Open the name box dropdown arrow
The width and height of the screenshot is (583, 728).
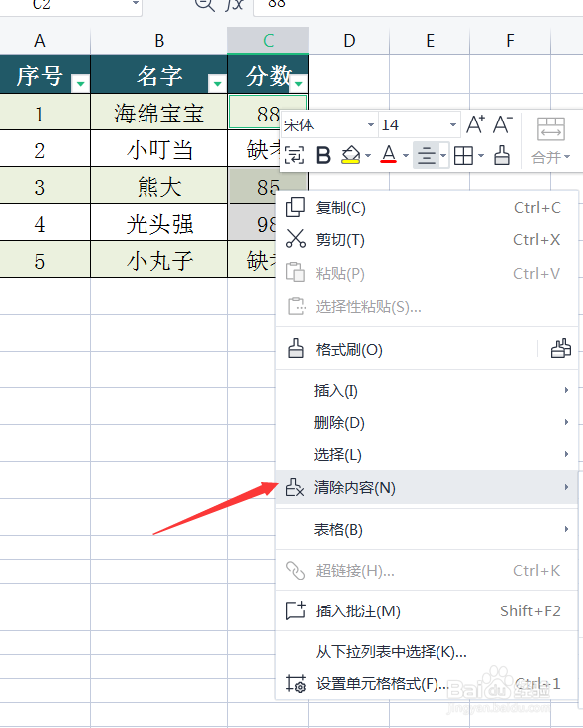pos(136,3)
